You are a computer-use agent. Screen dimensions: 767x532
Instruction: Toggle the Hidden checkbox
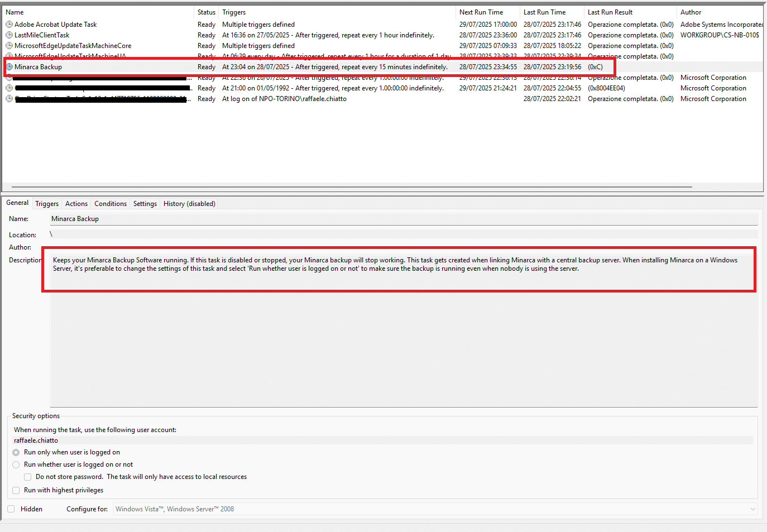click(11, 509)
